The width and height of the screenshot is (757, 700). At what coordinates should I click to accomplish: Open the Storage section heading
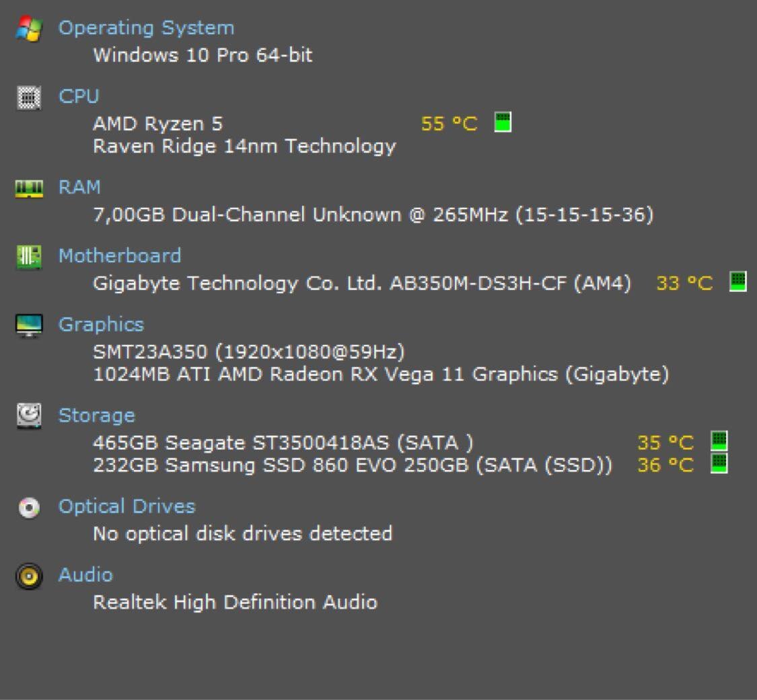point(96,416)
